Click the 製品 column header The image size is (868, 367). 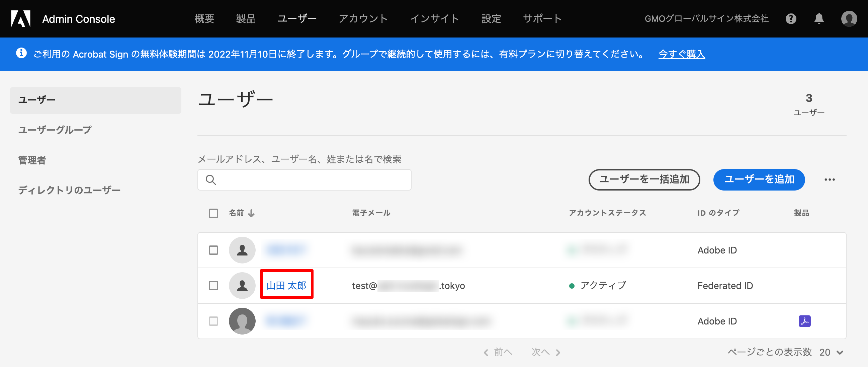(x=801, y=213)
